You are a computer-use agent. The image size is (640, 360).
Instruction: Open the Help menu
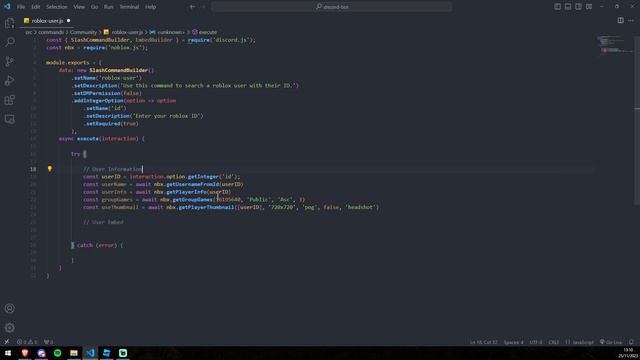(x=150, y=7)
